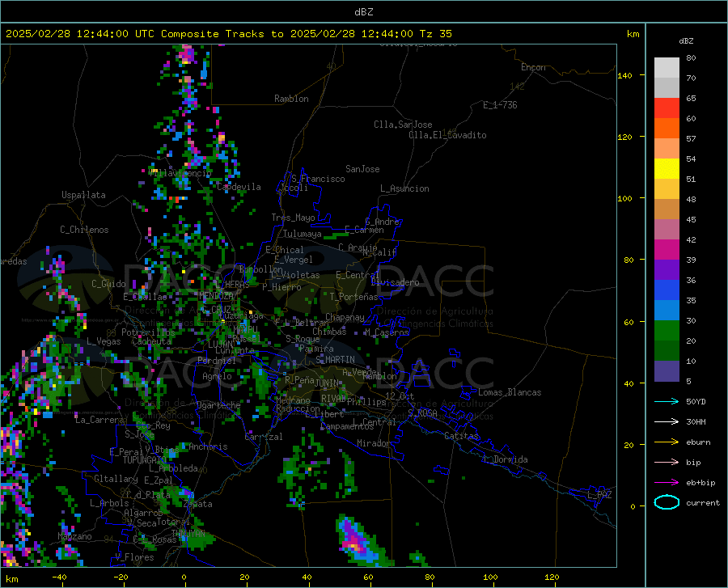
Task: Click the Anchoris label
Action: pyautogui.click(x=208, y=446)
